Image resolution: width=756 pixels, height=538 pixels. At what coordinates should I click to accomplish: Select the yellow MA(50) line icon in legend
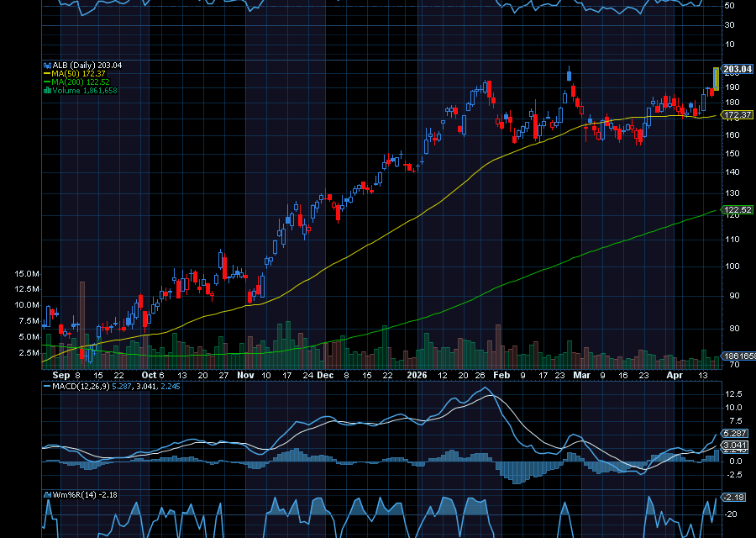click(x=47, y=73)
